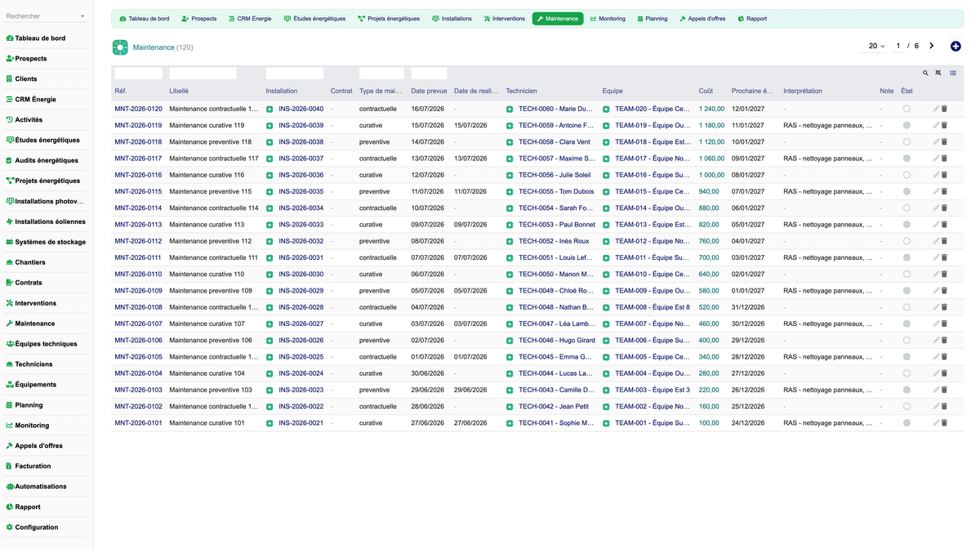980x559 pixels.
Task: Toggle État circle for MNT-2026-0118
Action: [906, 142]
